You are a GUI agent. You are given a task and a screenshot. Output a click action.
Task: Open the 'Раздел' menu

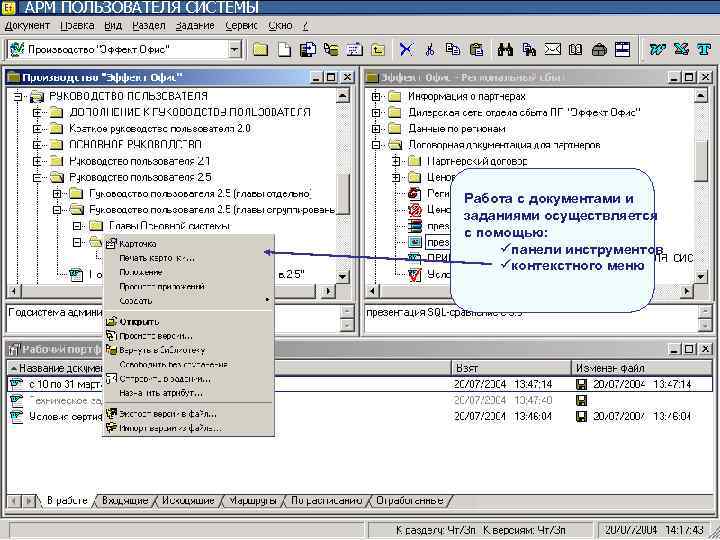pos(149,26)
